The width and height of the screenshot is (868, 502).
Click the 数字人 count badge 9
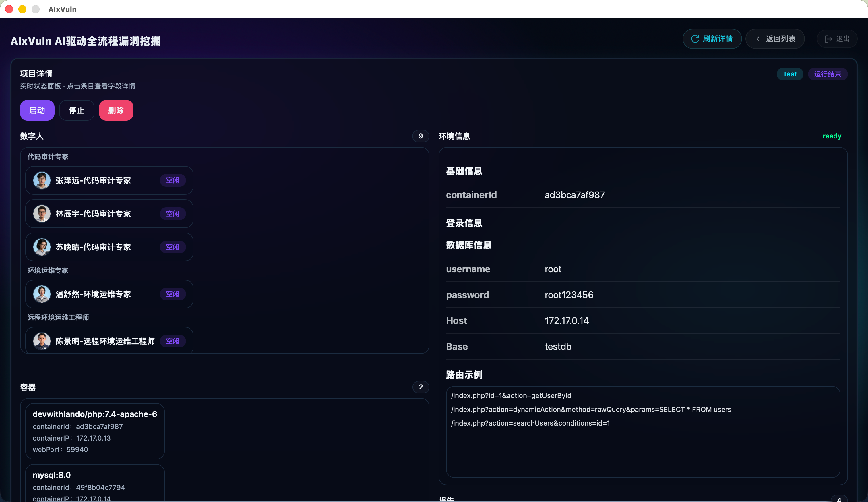coord(421,136)
